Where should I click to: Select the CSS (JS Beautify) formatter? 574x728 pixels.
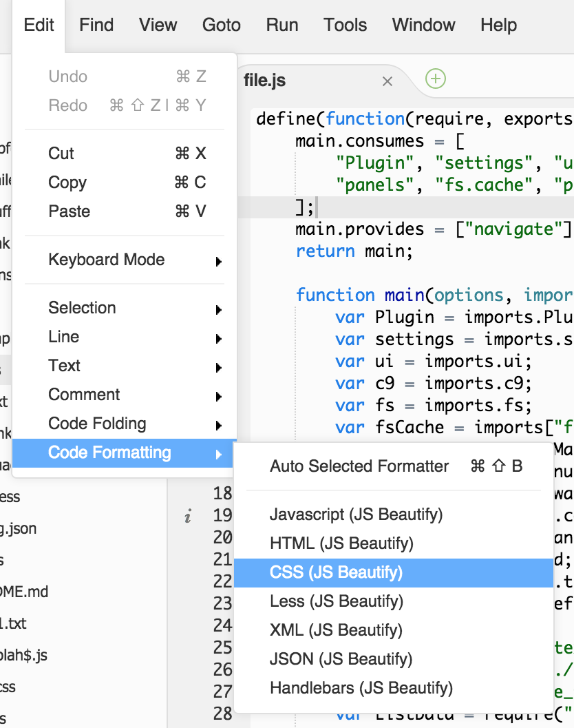[x=344, y=572]
